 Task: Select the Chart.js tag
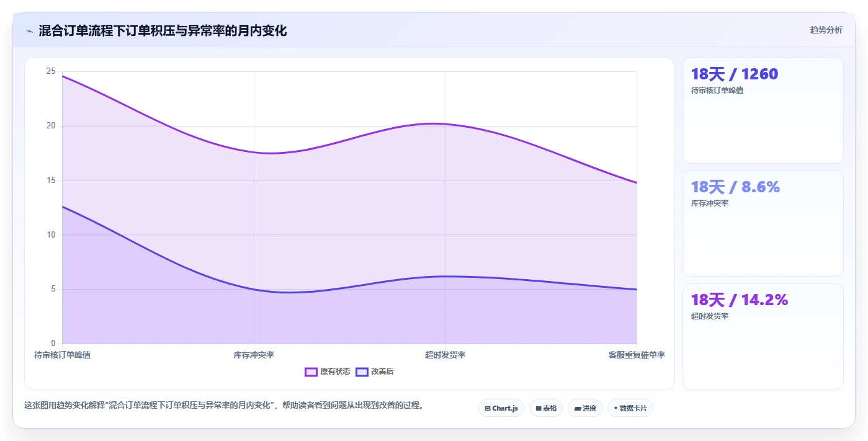click(501, 408)
